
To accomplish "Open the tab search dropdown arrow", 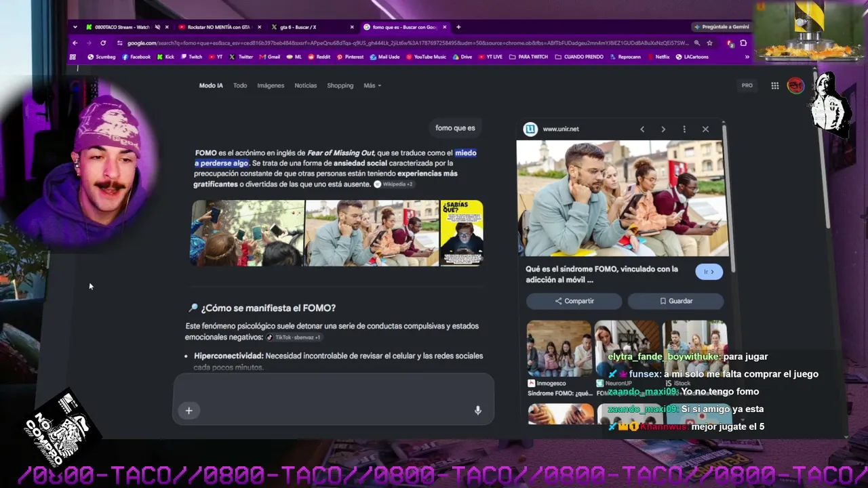I will (75, 27).
